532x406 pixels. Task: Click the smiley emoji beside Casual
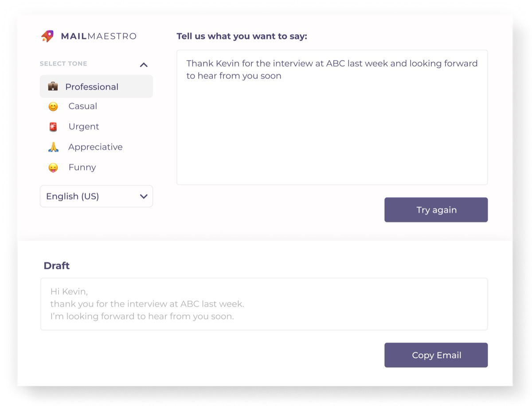pyautogui.click(x=53, y=106)
